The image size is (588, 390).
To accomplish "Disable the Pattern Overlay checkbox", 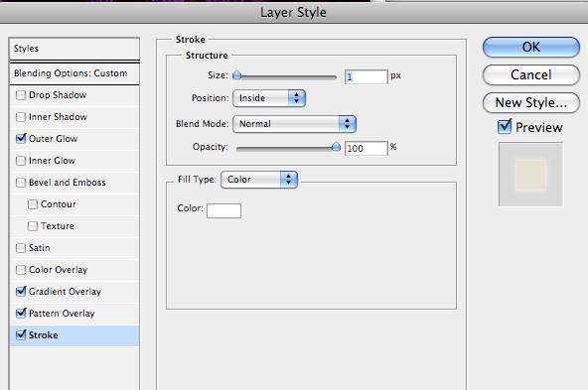I will [21, 314].
